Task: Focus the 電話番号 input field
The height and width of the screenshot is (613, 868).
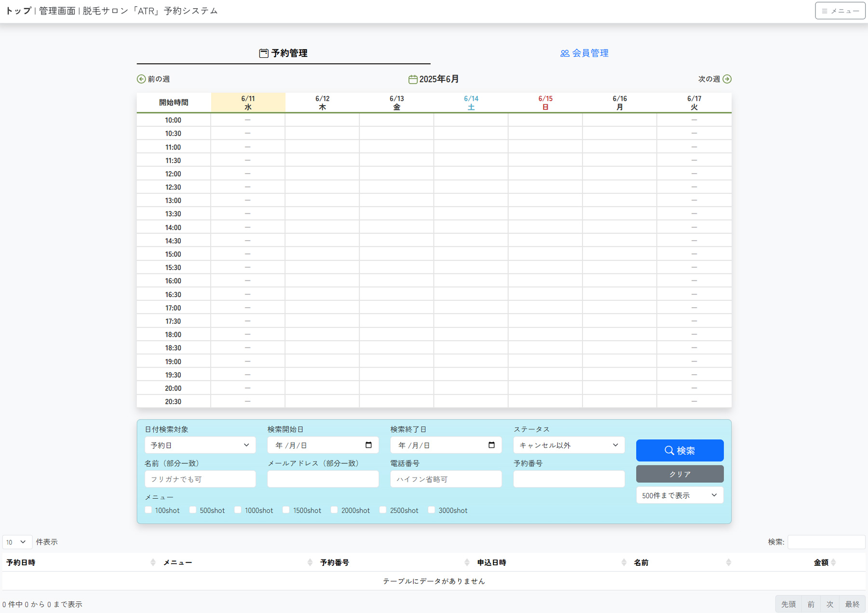Action: [x=446, y=479]
